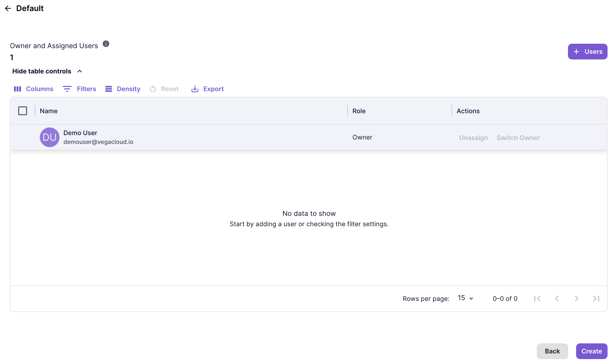The image size is (611, 364).
Task: Click the back arrow to return to previous page
Action: (x=7, y=8)
